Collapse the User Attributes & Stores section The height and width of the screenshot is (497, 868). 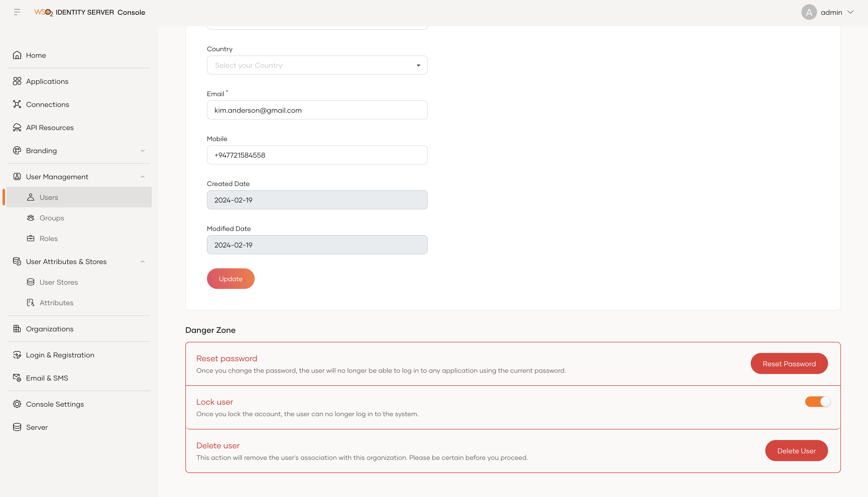[x=142, y=262]
